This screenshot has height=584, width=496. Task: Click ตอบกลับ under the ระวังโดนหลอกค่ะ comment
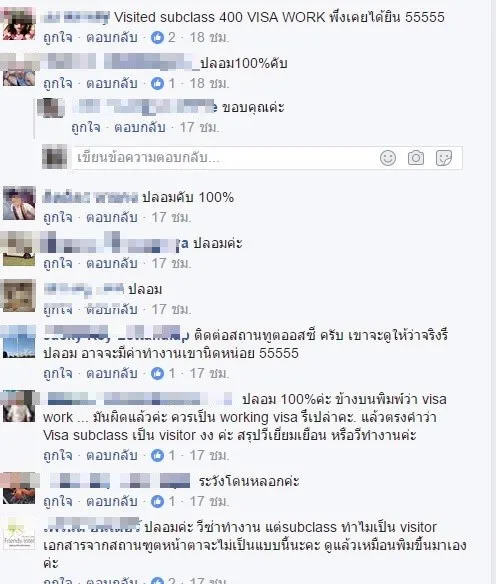click(112, 501)
